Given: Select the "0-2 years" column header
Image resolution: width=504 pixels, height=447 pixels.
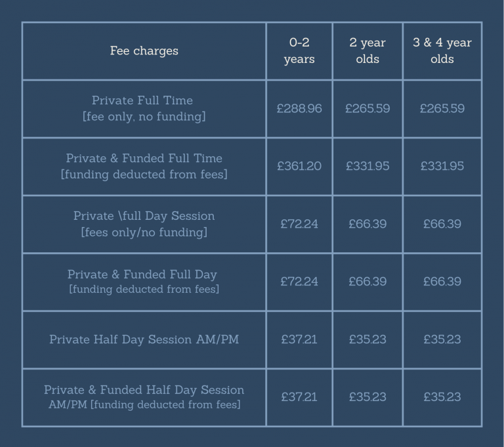Looking at the screenshot, I should [299, 51].
